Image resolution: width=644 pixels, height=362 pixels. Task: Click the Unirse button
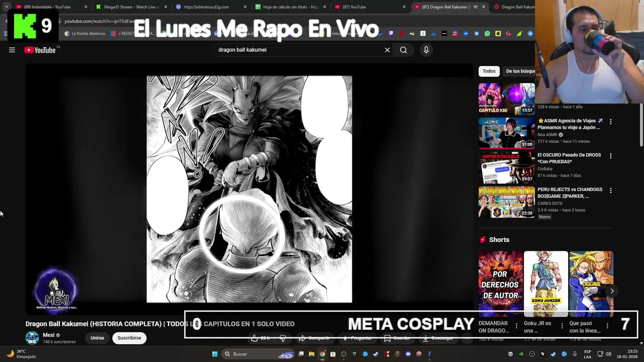click(x=97, y=338)
